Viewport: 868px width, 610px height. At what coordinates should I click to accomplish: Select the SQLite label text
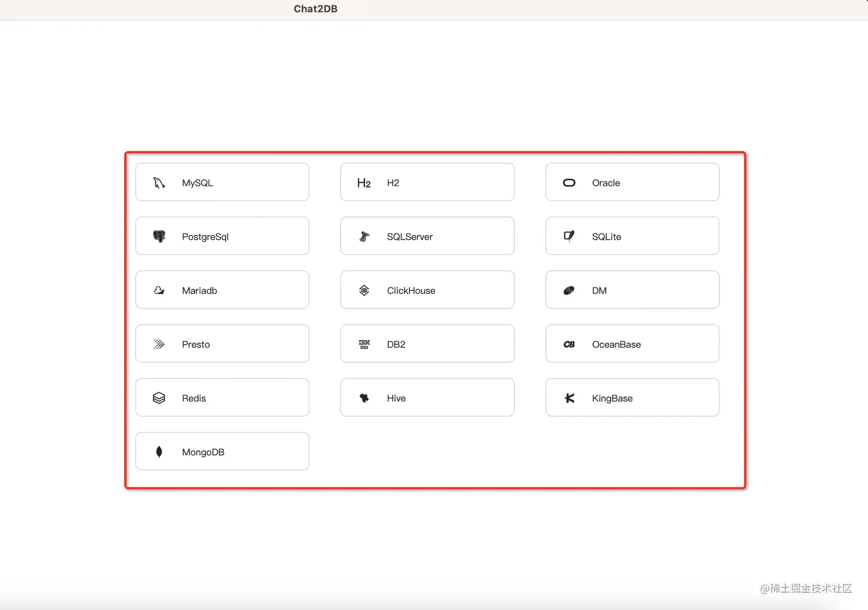click(x=606, y=237)
